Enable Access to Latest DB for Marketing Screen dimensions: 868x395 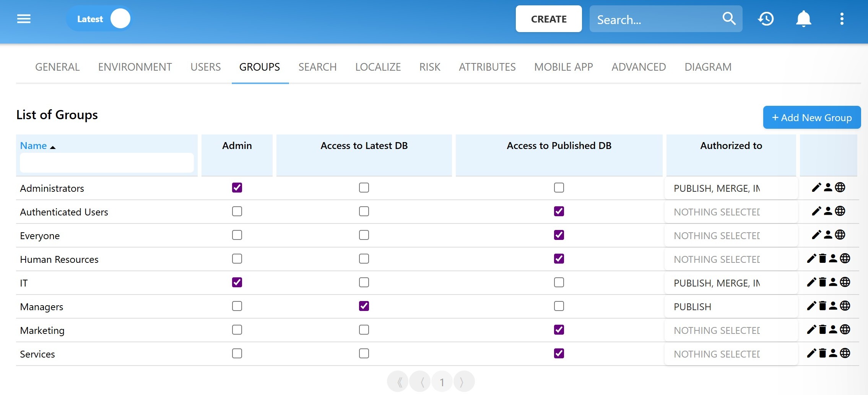(x=364, y=330)
